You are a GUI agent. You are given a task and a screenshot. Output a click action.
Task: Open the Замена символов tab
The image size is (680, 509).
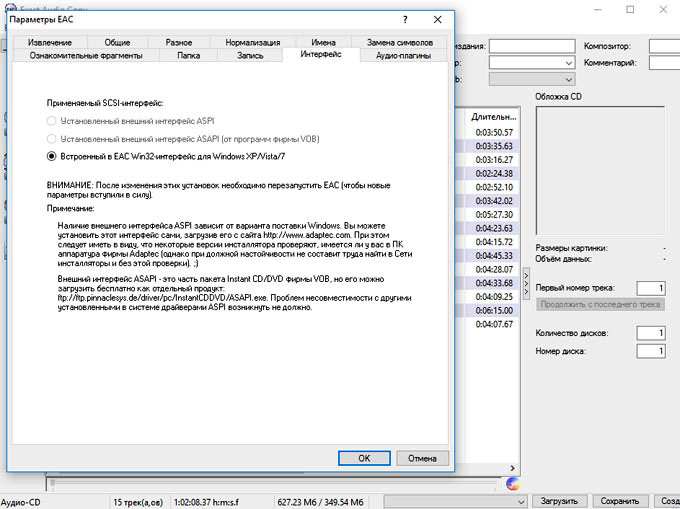pos(399,43)
